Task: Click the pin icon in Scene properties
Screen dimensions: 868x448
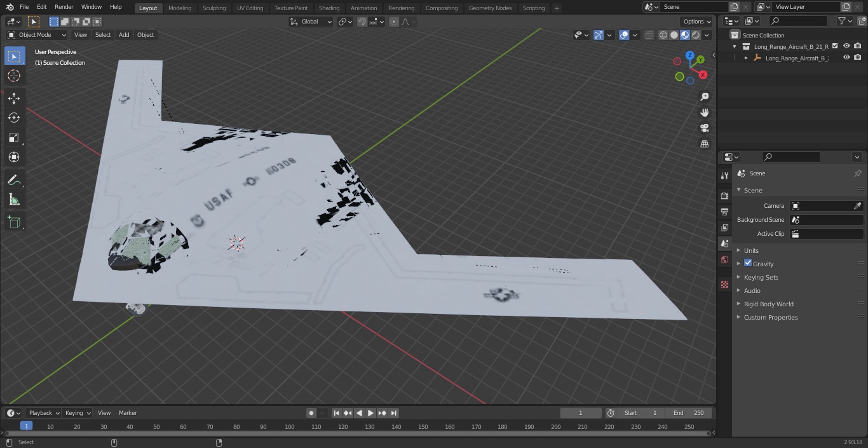Action: tap(857, 173)
